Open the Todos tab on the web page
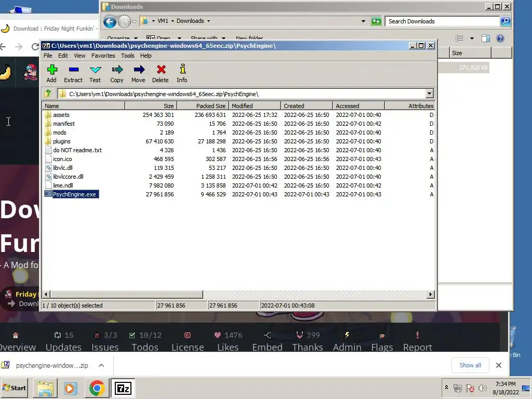The image size is (532, 399). point(145,341)
